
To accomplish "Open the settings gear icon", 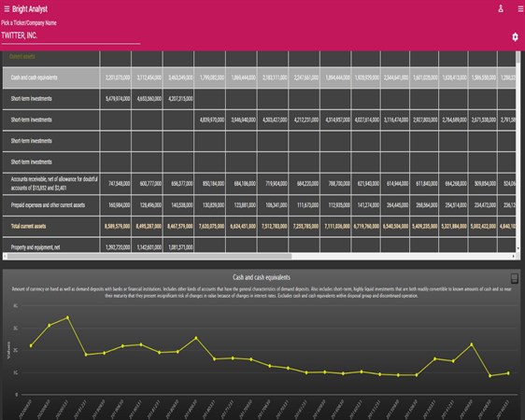I will (515, 36).
